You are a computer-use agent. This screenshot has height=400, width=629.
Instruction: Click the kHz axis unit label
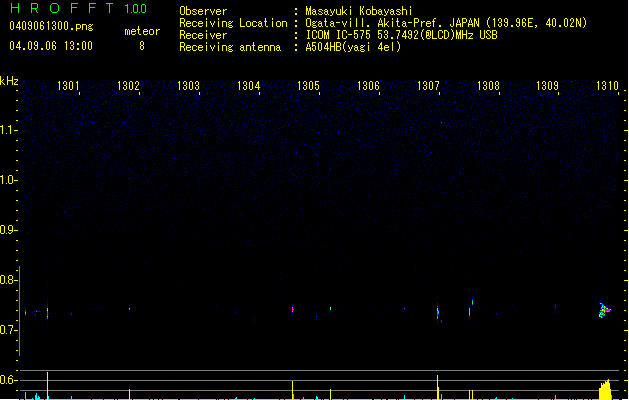[x=9, y=81]
